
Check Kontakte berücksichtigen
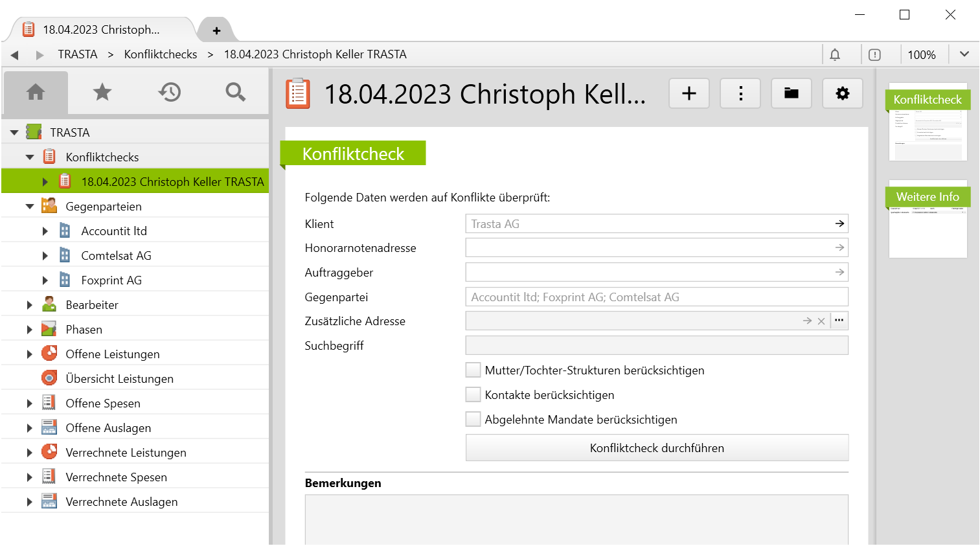473,395
